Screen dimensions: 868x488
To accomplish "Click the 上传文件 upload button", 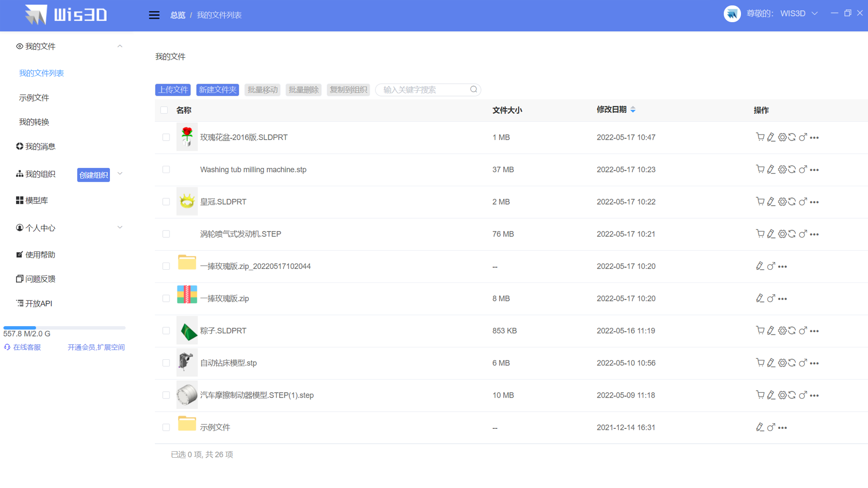I will [173, 89].
